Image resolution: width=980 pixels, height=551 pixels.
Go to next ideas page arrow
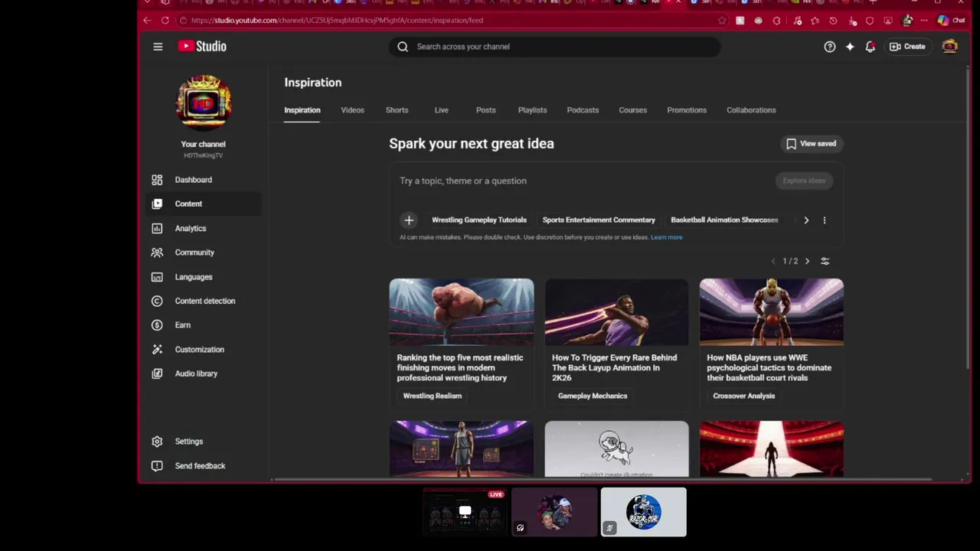pyautogui.click(x=807, y=262)
